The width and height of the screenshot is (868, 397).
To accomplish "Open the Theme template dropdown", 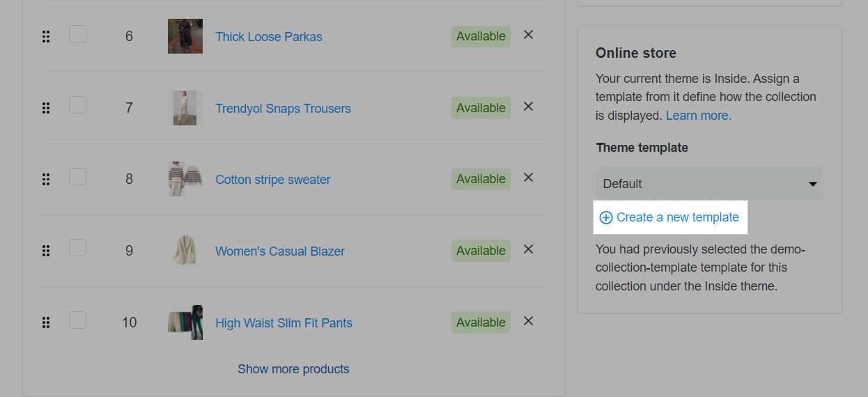I will 710,184.
